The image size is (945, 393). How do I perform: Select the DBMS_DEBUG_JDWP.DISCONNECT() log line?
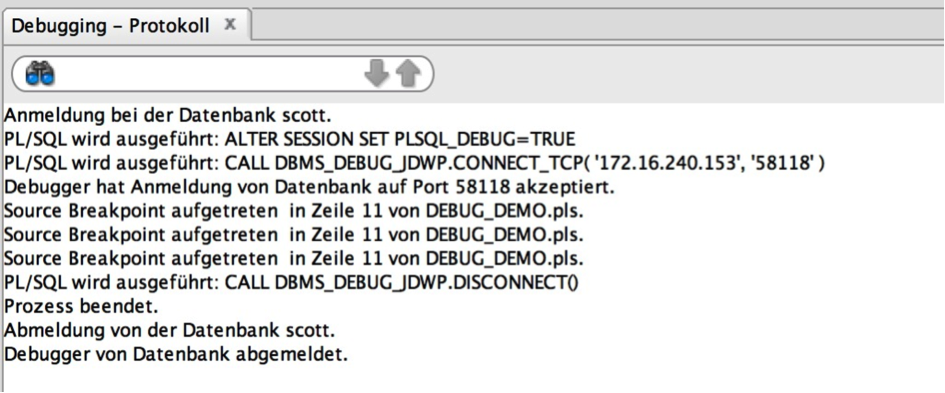291,283
